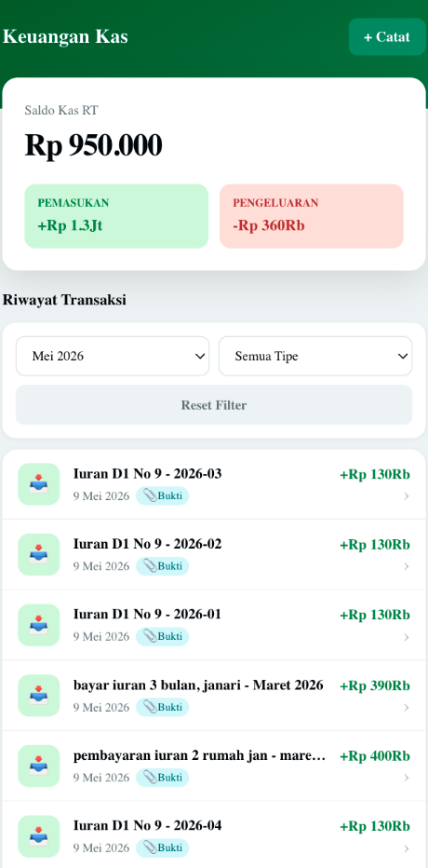Click the +Rp 400Rb amount
428x868 pixels.
pos(374,756)
